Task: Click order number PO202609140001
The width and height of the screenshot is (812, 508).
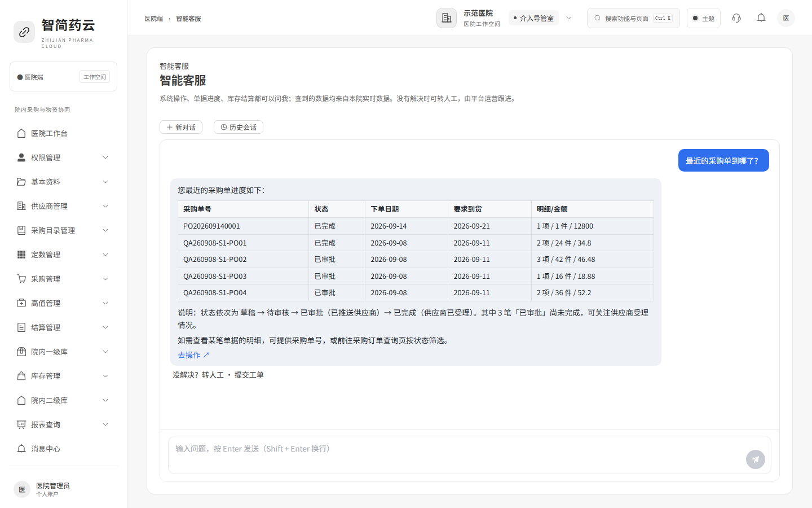Action: point(211,226)
